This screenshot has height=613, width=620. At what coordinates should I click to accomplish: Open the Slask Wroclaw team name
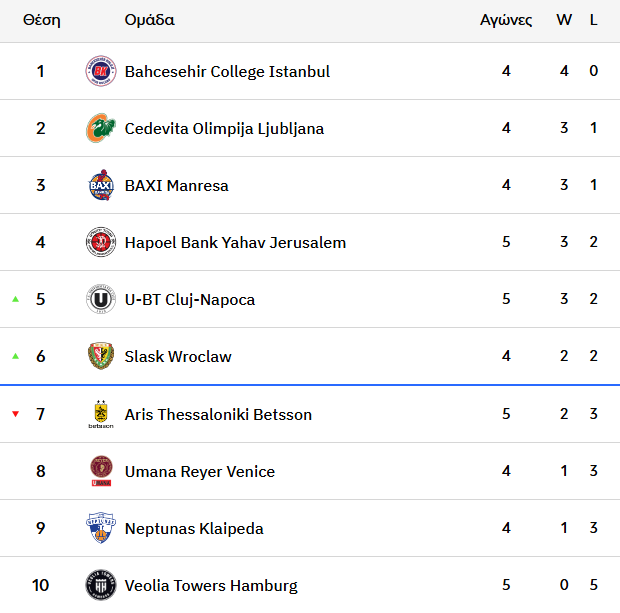pyautogui.click(x=178, y=357)
